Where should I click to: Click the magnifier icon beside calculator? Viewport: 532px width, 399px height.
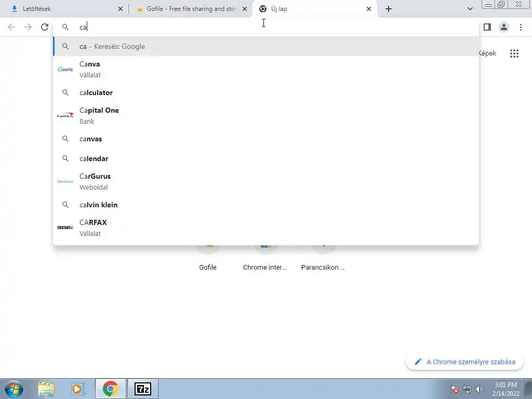click(x=65, y=92)
